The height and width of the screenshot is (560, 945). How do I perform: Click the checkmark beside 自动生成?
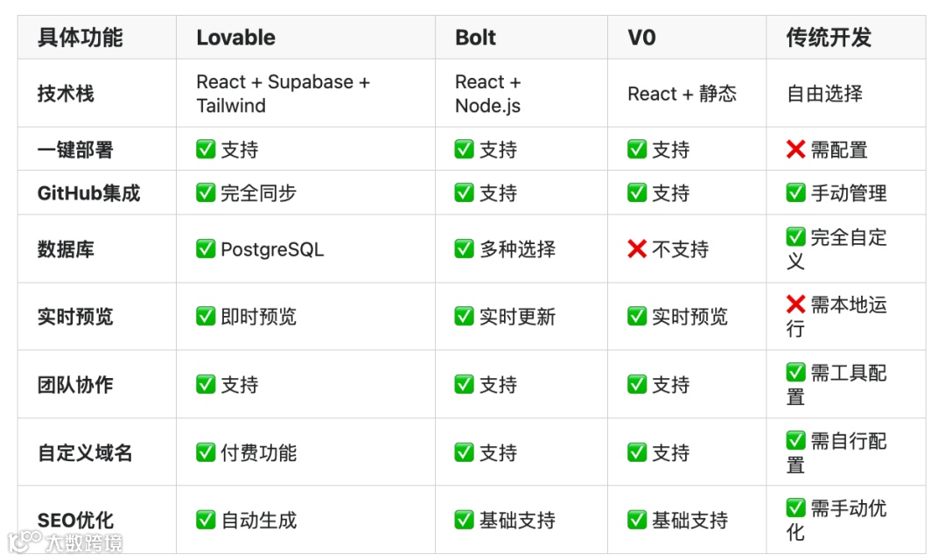(x=206, y=520)
